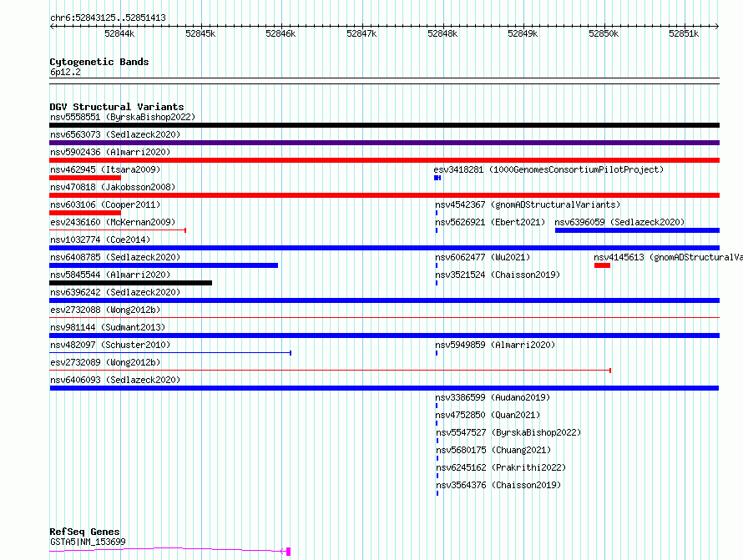Image resolution: width=743 pixels, height=560 pixels.
Task: Click the 6p12.2 band label
Action: pyautogui.click(x=65, y=73)
